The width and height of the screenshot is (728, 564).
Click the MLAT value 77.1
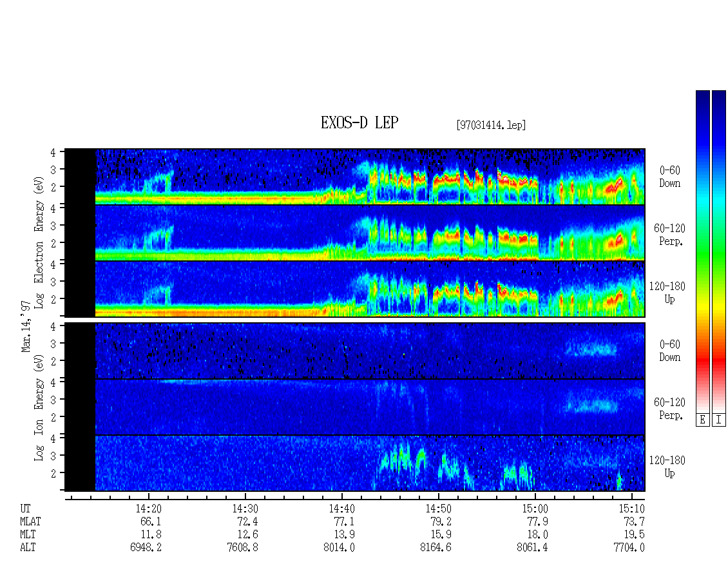[x=344, y=521]
